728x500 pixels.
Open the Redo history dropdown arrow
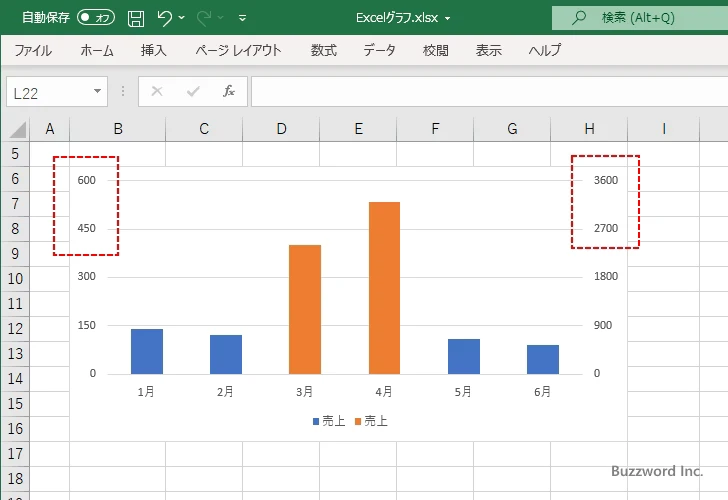coord(221,18)
